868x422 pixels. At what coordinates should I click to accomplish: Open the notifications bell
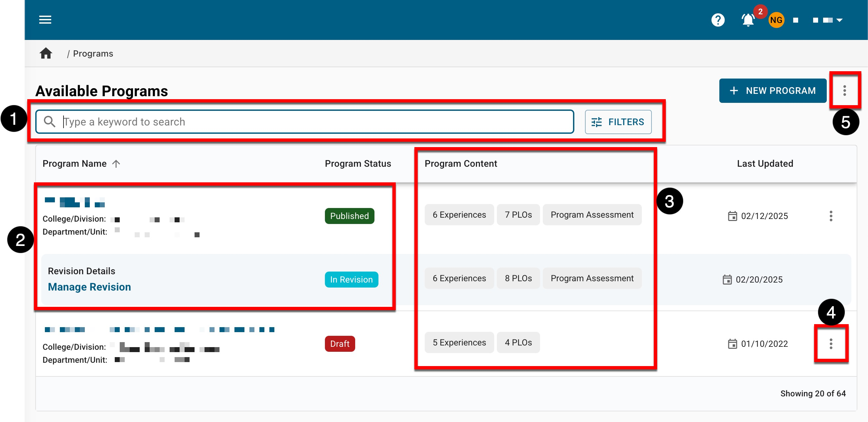point(748,20)
